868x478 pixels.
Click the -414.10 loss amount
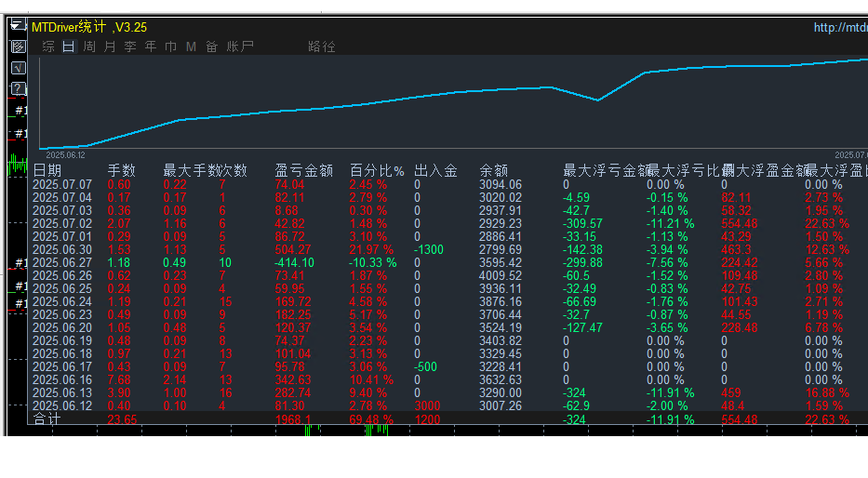click(x=295, y=262)
